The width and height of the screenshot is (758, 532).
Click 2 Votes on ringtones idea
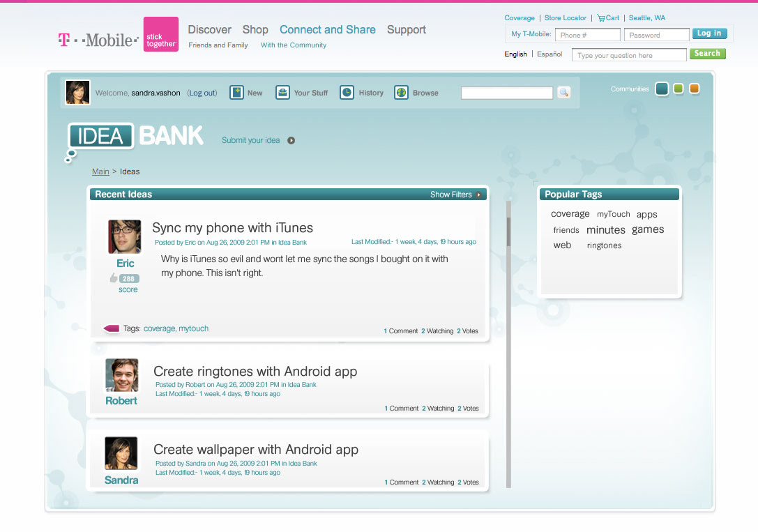[468, 409]
